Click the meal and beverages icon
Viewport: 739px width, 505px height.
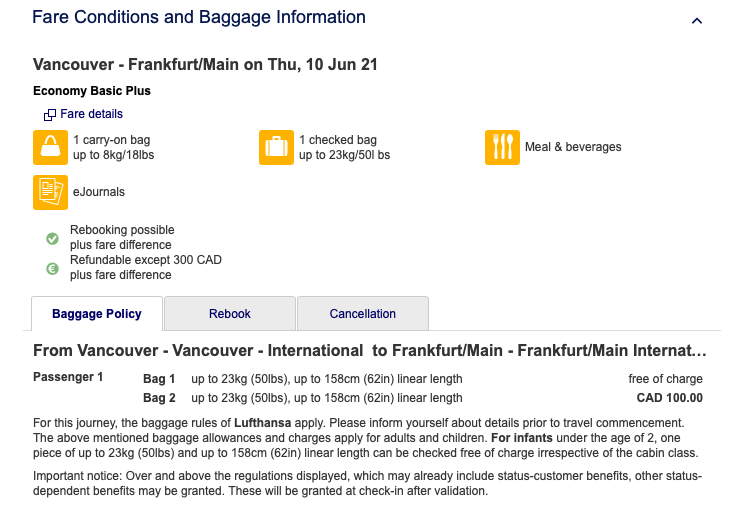(x=502, y=147)
